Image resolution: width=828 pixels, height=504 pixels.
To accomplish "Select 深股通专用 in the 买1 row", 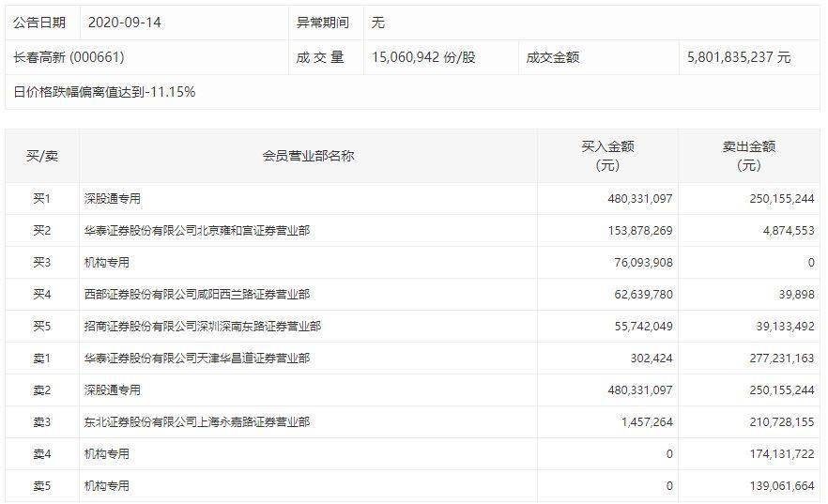I will (113, 198).
